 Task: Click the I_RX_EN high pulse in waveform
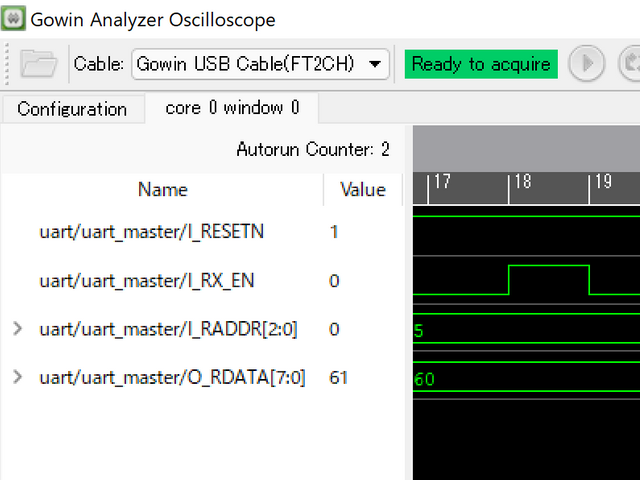[549, 280]
